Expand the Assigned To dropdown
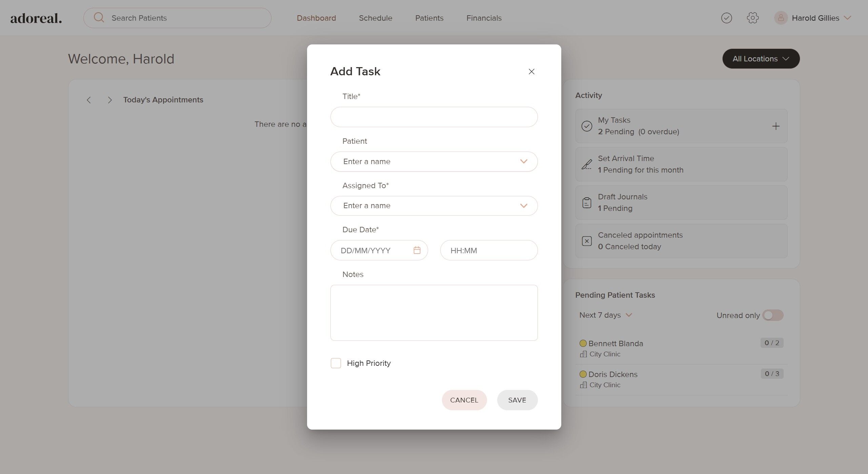This screenshot has height=474, width=868. 523,206
